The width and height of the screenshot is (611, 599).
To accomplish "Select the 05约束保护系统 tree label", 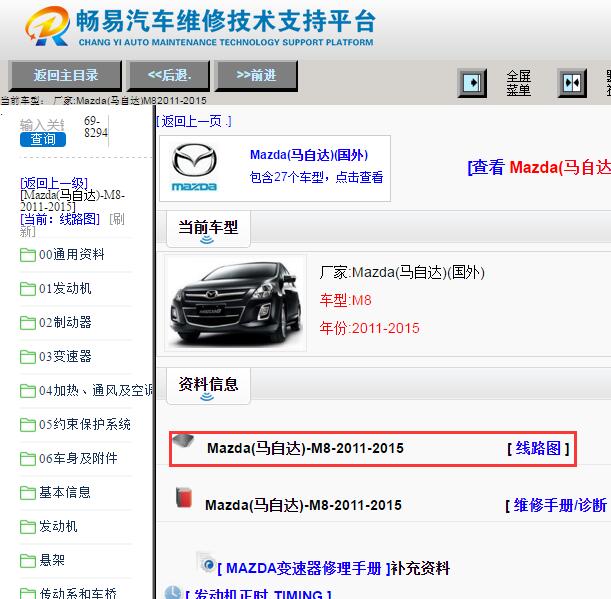I will point(85,424).
